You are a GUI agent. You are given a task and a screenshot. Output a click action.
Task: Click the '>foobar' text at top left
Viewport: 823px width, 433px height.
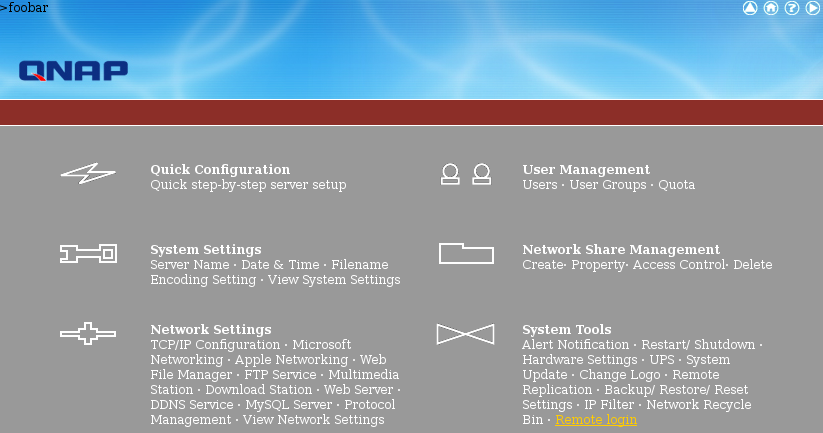[24, 7]
